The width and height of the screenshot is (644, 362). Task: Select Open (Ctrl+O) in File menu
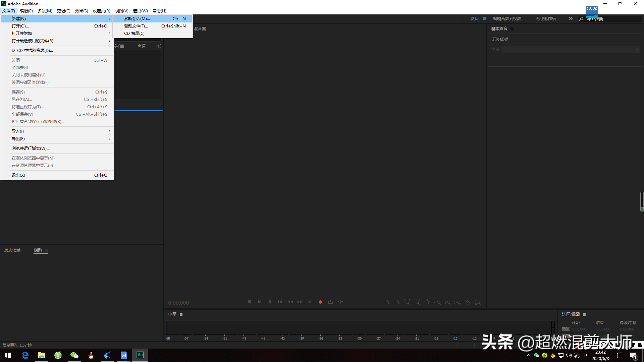(x=57, y=26)
